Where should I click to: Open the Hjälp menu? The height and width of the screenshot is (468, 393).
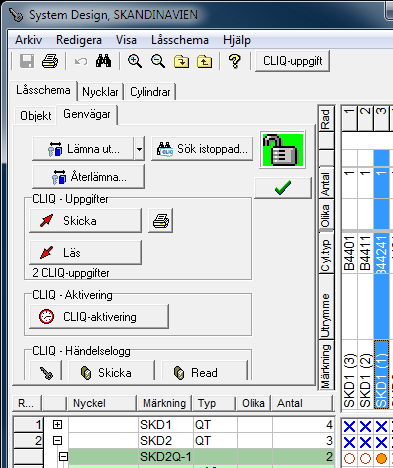(x=237, y=40)
